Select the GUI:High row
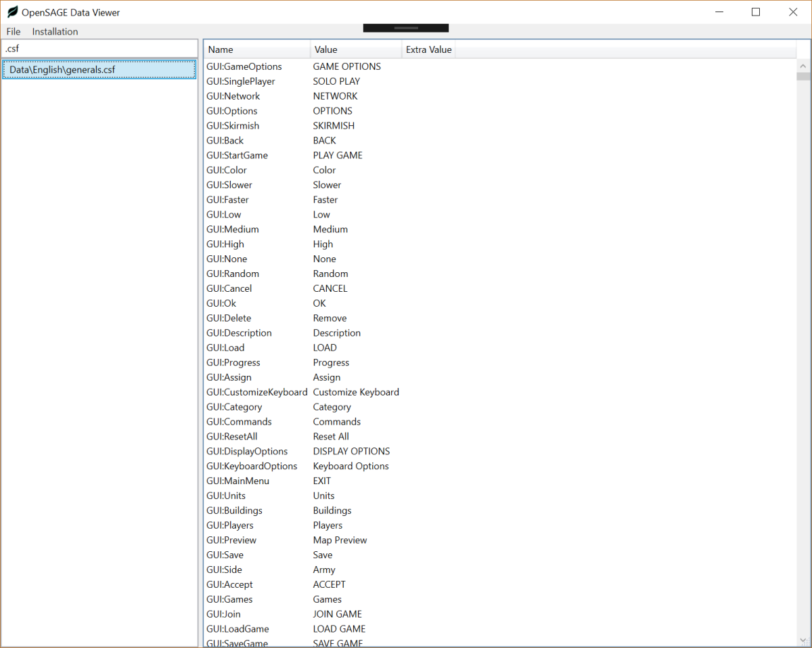The width and height of the screenshot is (812, 648). [x=501, y=244]
